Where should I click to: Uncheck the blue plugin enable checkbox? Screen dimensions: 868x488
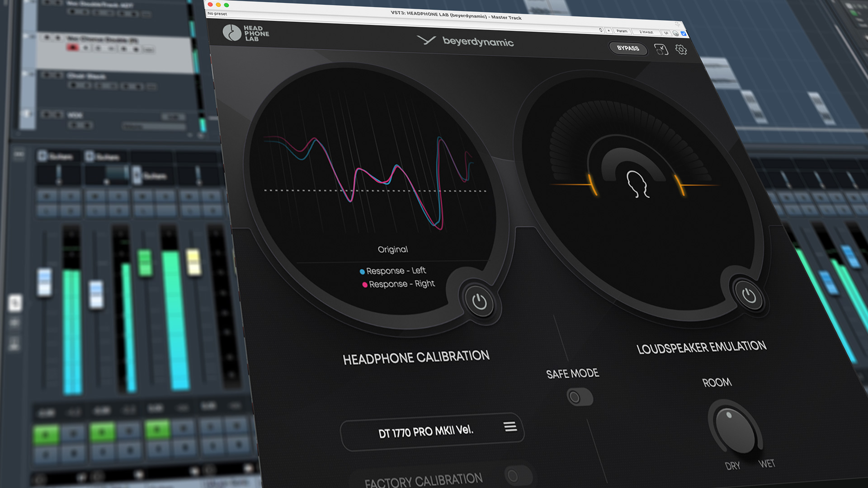[684, 33]
